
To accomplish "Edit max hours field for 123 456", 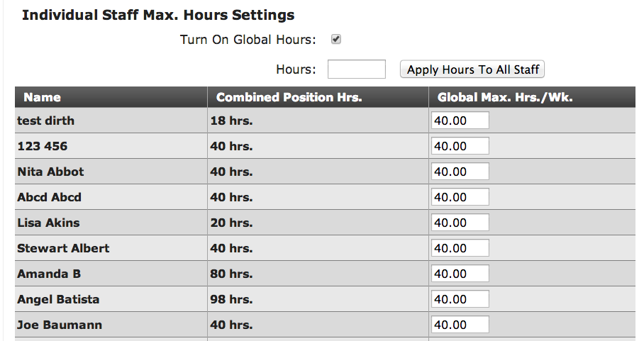I will pyautogui.click(x=460, y=146).
